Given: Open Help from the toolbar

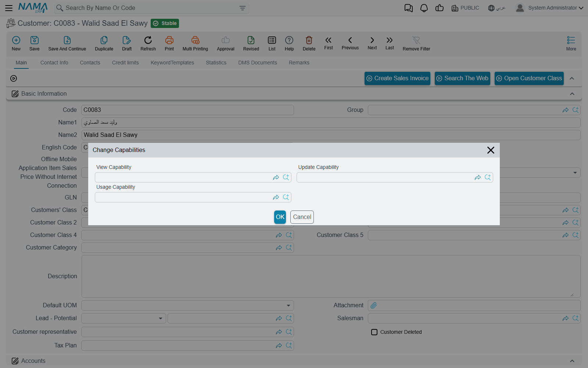Looking at the screenshot, I should [x=289, y=43].
